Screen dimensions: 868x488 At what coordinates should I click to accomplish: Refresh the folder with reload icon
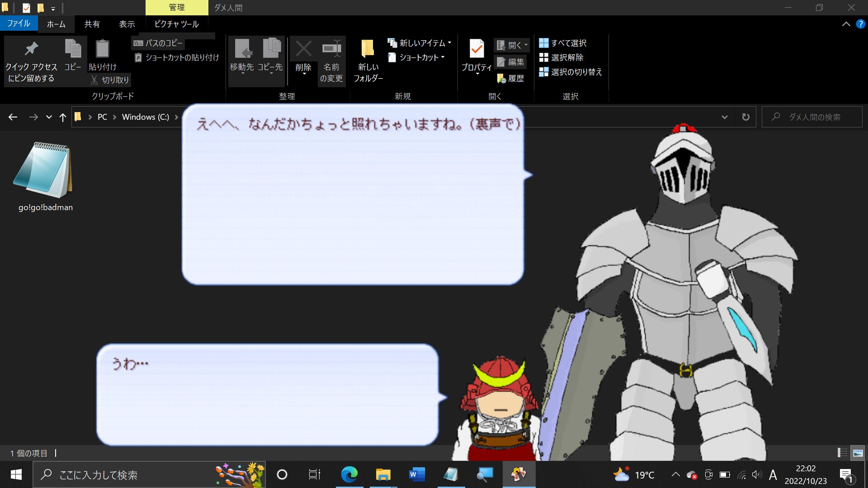pos(745,117)
